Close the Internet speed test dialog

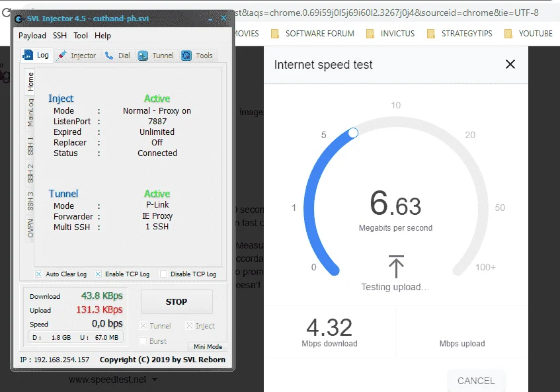[510, 64]
